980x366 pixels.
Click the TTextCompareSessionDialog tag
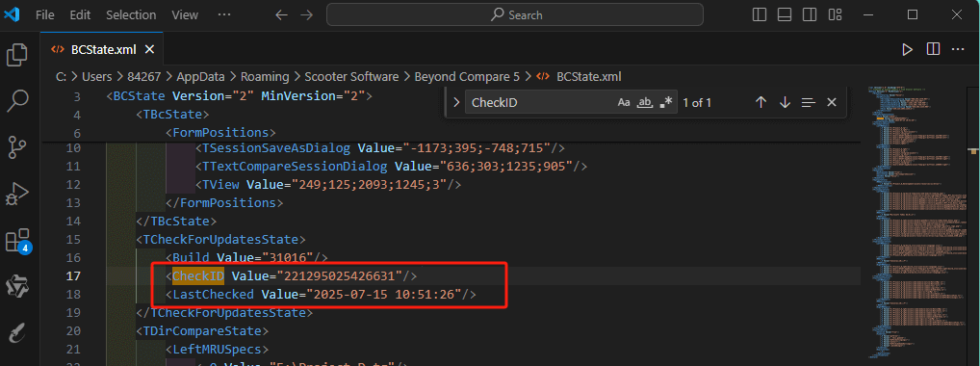[294, 167]
